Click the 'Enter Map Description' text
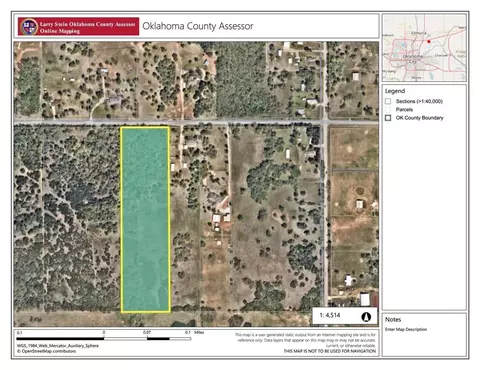 (406, 329)
